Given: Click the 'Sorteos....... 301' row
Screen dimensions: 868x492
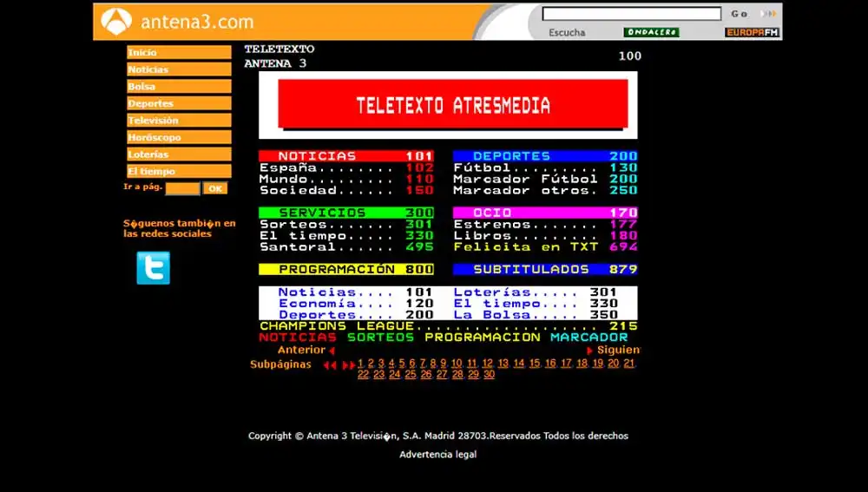Looking at the screenshot, I should (x=346, y=224).
